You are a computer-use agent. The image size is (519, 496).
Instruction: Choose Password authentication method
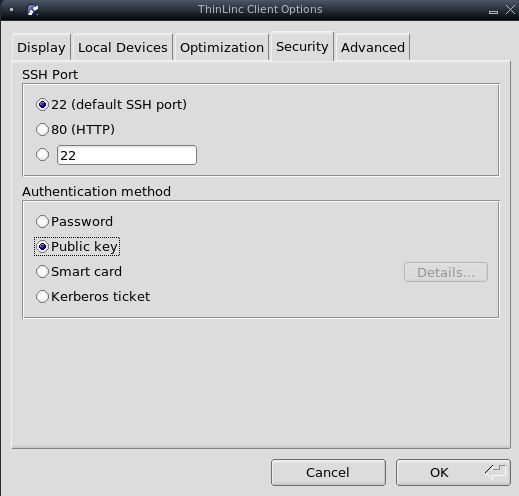point(74,221)
